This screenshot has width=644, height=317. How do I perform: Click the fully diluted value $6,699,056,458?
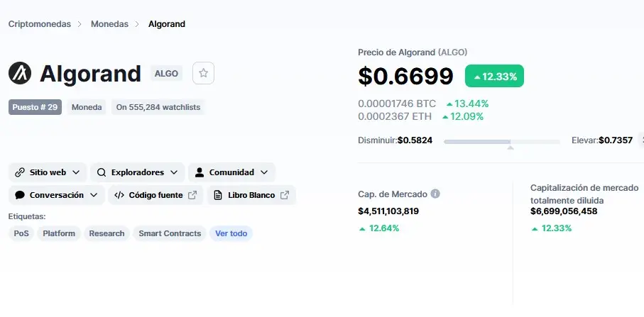pyautogui.click(x=564, y=211)
